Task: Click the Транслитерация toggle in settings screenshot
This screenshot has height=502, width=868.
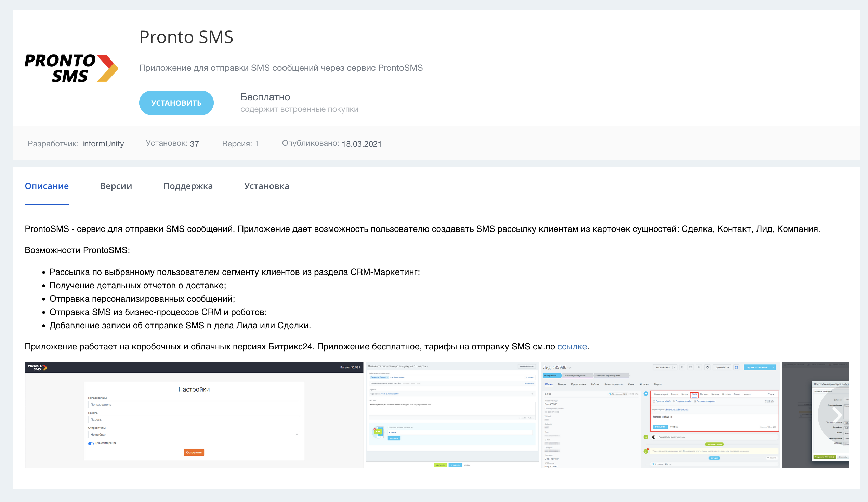Action: click(x=91, y=444)
